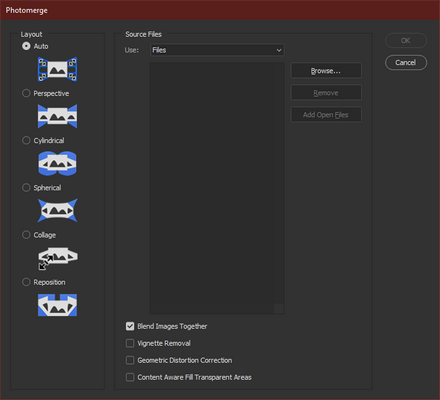Enable Geometric Distortion Correction checkbox
Image resolution: width=440 pixels, height=400 pixels.
point(130,360)
